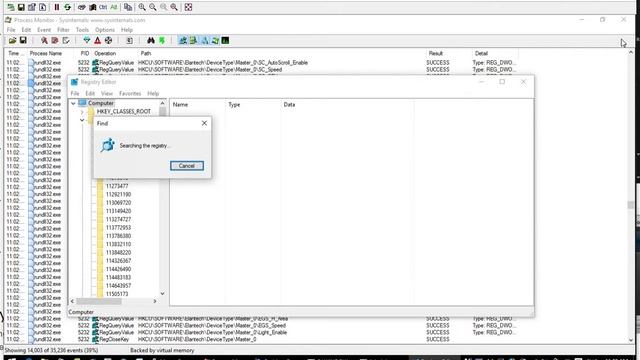Image resolution: width=640 pixels, height=360 pixels.
Task: Click Cancel in the Find dialog
Action: (x=187, y=166)
